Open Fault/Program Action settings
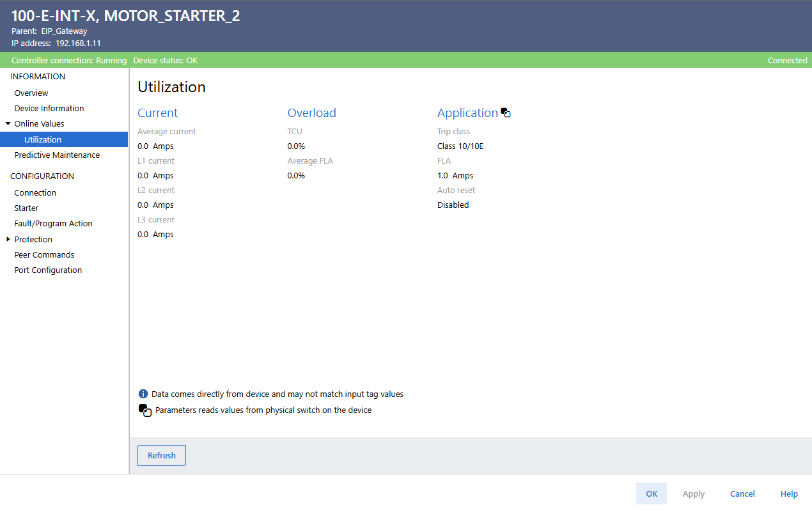Image resolution: width=812 pixels, height=521 pixels. tap(53, 223)
